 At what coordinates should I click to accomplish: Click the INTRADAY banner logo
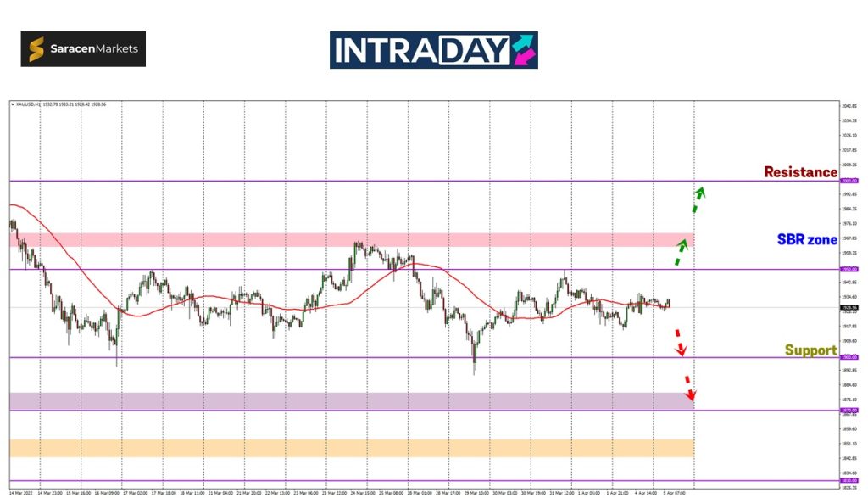click(433, 50)
